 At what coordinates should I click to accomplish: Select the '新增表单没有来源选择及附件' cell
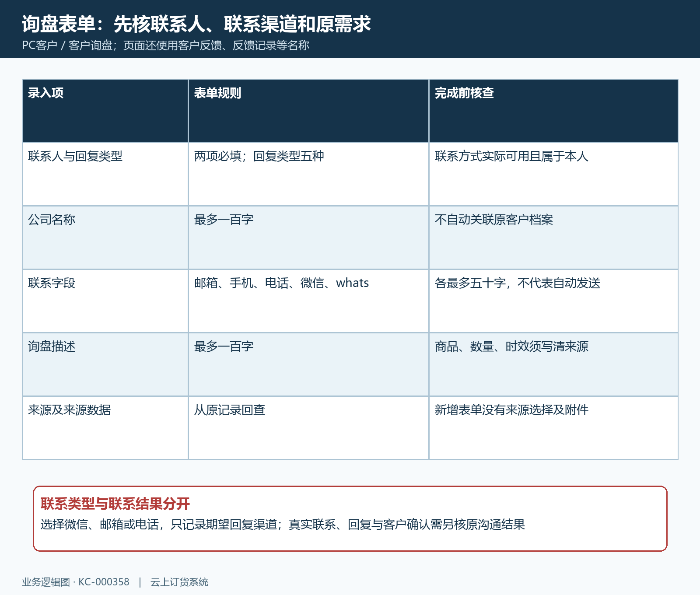553,428
